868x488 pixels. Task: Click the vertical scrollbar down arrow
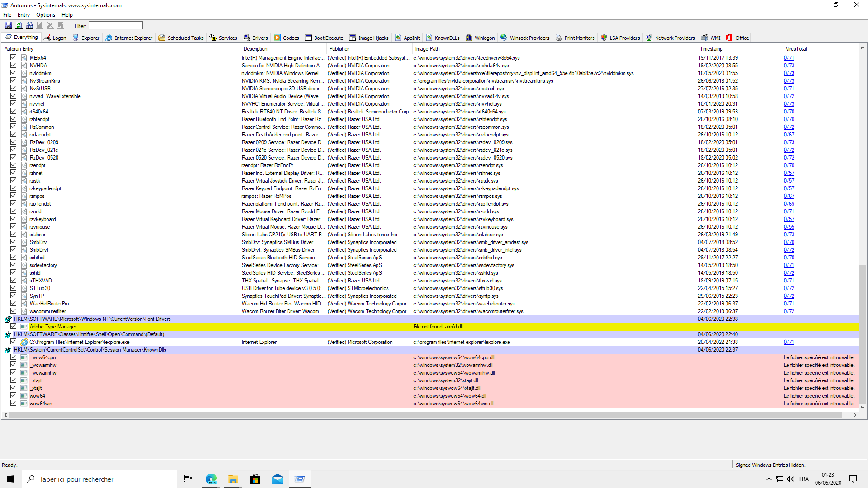coord(863,407)
